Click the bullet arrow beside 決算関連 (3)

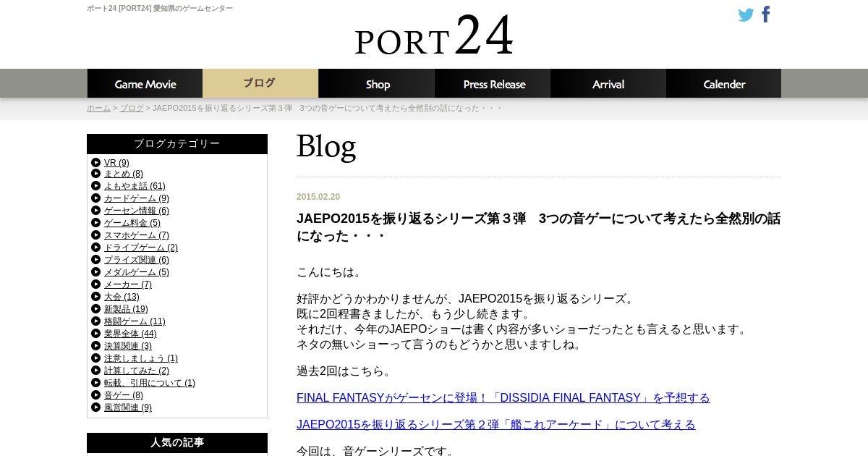click(95, 346)
